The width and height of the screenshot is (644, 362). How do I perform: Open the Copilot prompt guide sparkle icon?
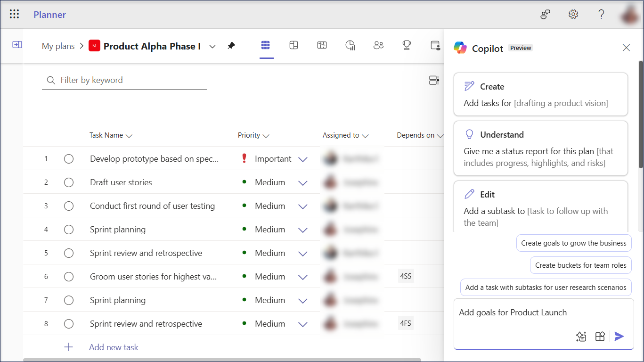click(581, 336)
